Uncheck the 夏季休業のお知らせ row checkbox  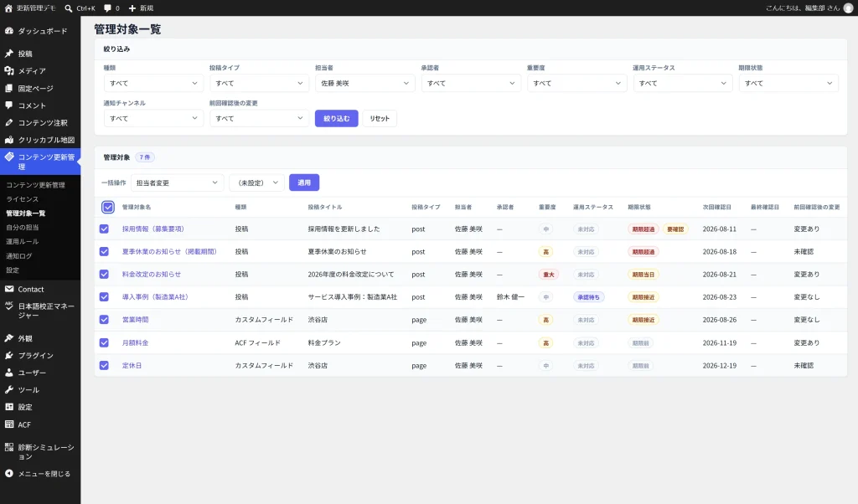coord(104,251)
